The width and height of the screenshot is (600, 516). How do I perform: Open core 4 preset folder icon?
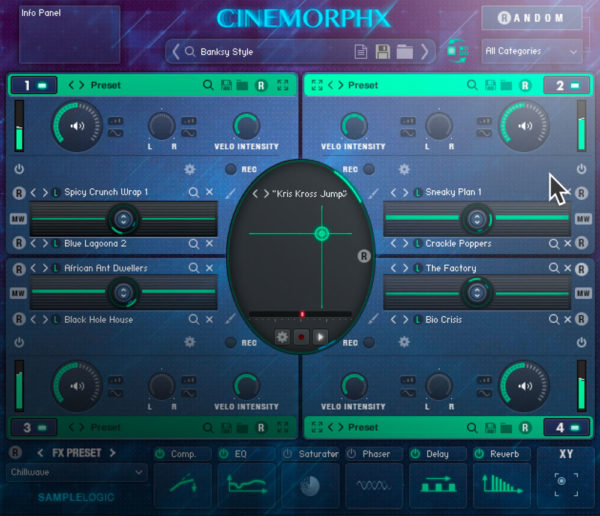[506, 428]
